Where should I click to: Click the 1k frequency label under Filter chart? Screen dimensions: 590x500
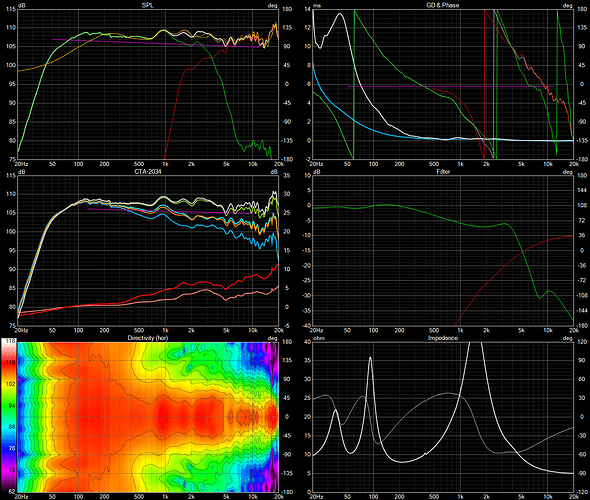tap(460, 330)
